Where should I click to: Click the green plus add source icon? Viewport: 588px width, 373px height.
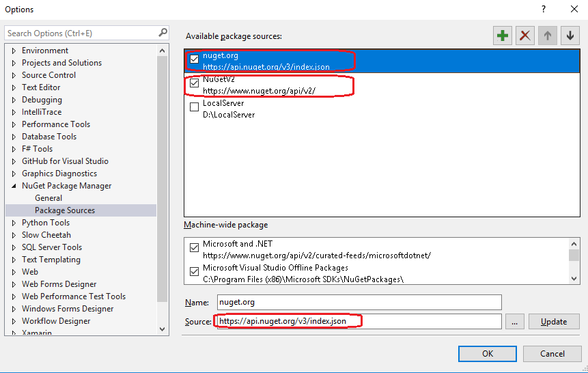click(503, 36)
